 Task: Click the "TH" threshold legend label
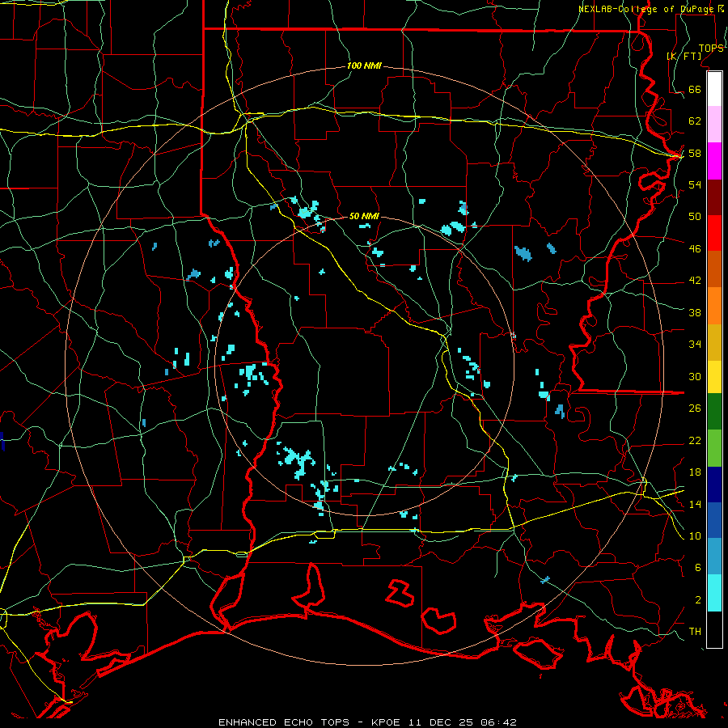[695, 632]
